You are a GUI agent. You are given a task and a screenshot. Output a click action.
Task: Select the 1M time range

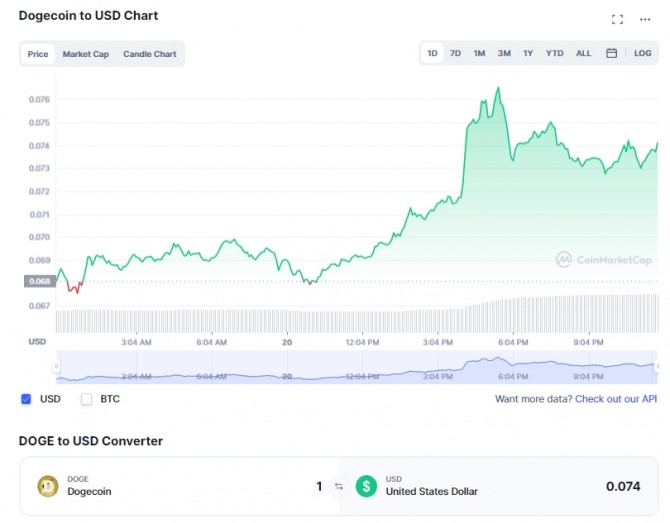tap(479, 54)
